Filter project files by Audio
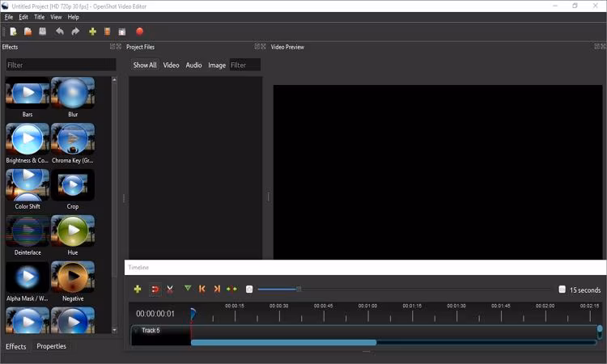Viewport: 607px width, 364px height. click(193, 65)
